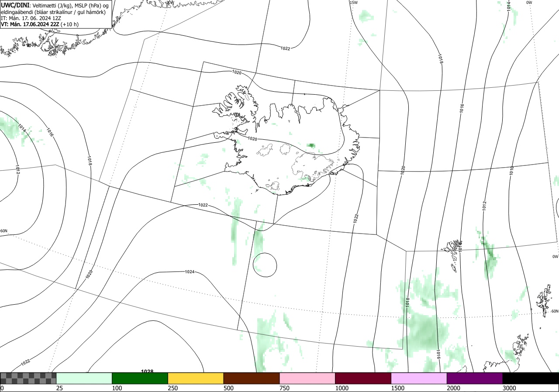The image size is (559, 392).
Task: Click the light purple 1500–2000 legend swatch
Action: tap(419, 378)
